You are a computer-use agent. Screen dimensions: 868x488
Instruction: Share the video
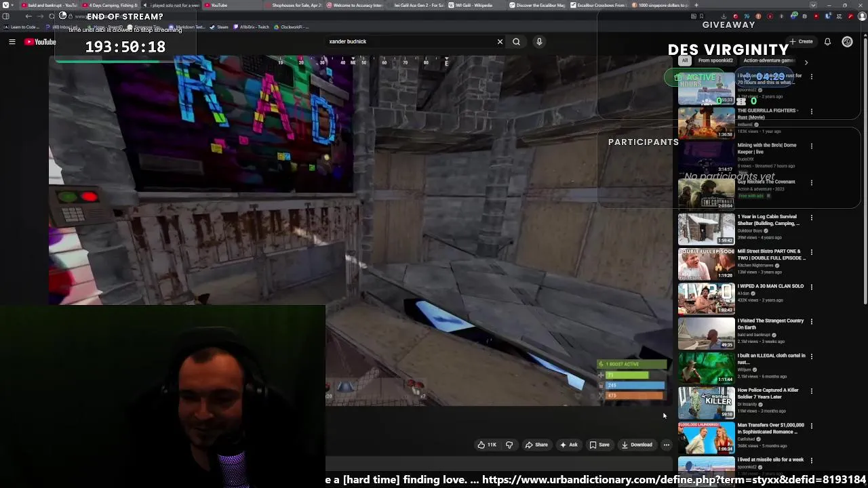536,445
